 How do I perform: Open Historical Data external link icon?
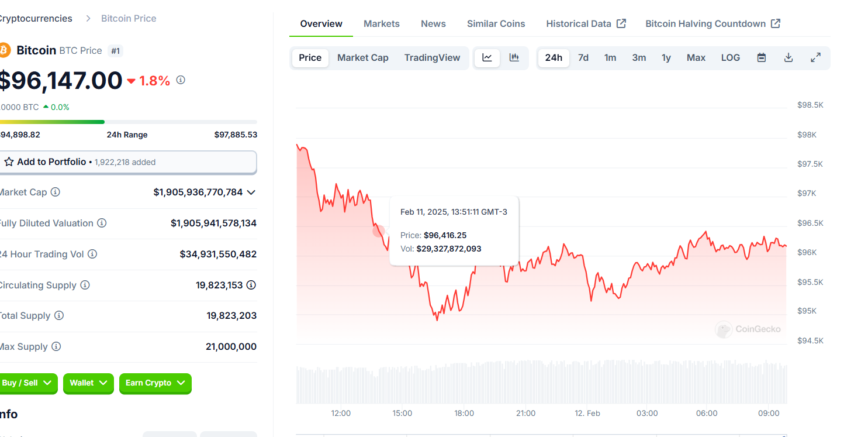[x=621, y=23]
